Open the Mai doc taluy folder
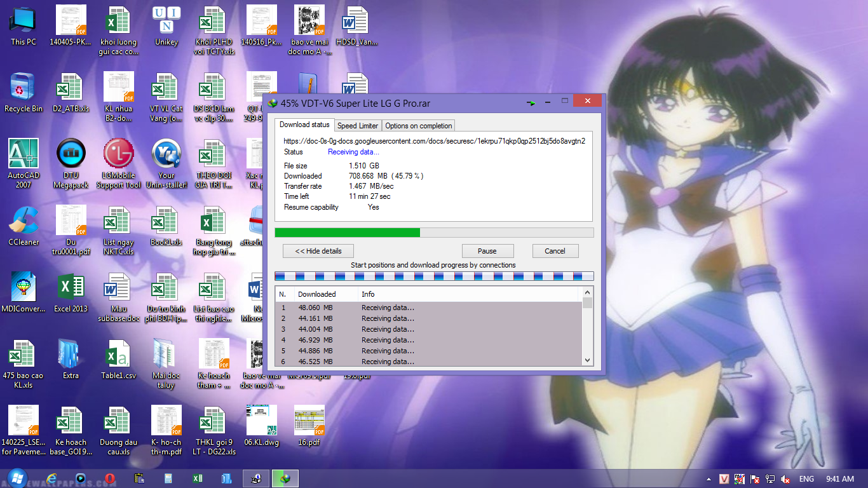This screenshot has height=488, width=868. 166,364
